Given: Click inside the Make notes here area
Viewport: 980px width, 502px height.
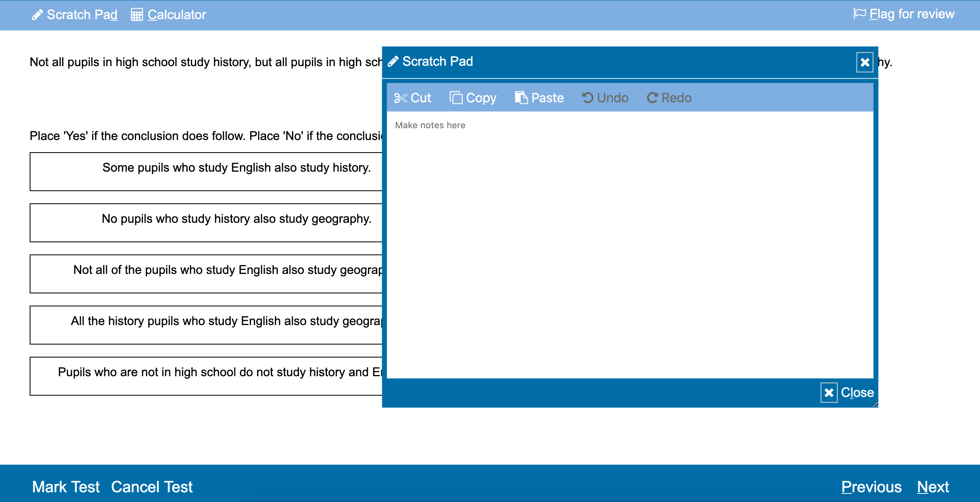Looking at the screenshot, I should coord(630,243).
